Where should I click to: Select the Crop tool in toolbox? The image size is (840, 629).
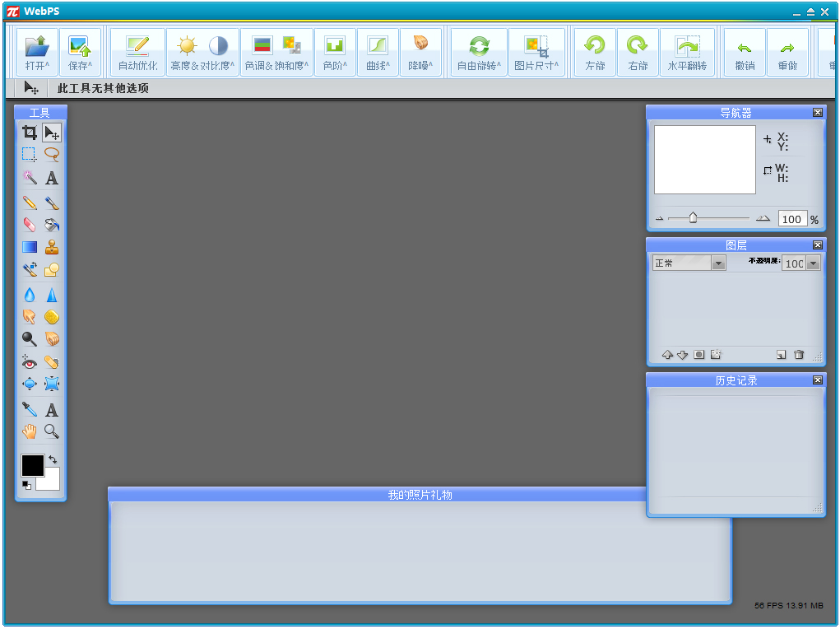coord(30,133)
